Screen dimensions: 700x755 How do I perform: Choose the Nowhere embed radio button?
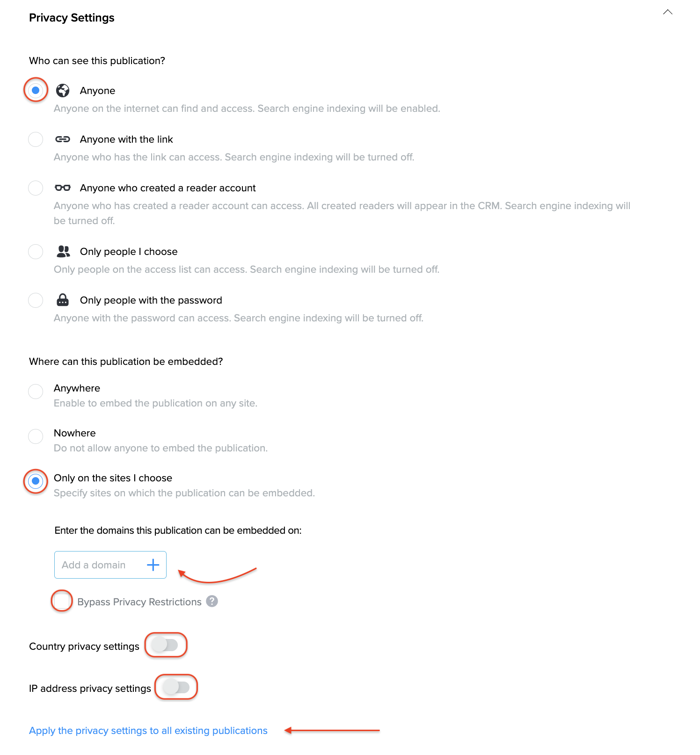pos(36,436)
